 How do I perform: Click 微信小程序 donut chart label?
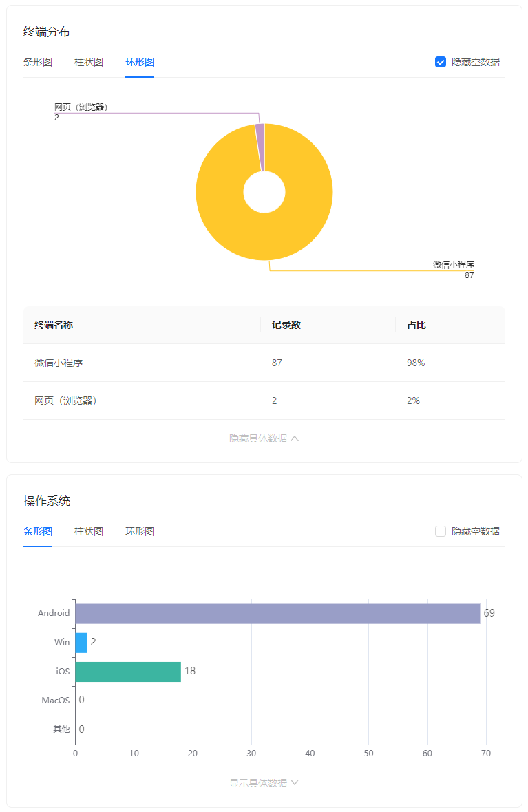[x=454, y=265]
